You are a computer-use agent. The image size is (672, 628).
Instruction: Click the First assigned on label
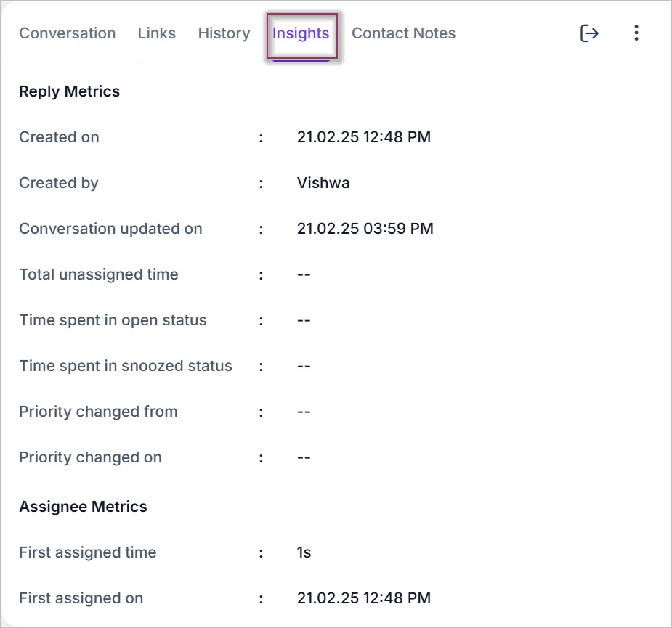81,598
